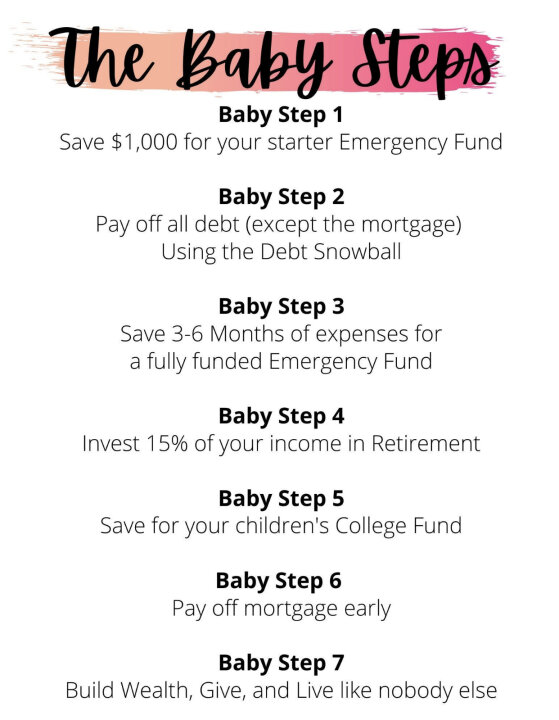Click 'Save 3-6 Months of expenses for'

(281, 334)
